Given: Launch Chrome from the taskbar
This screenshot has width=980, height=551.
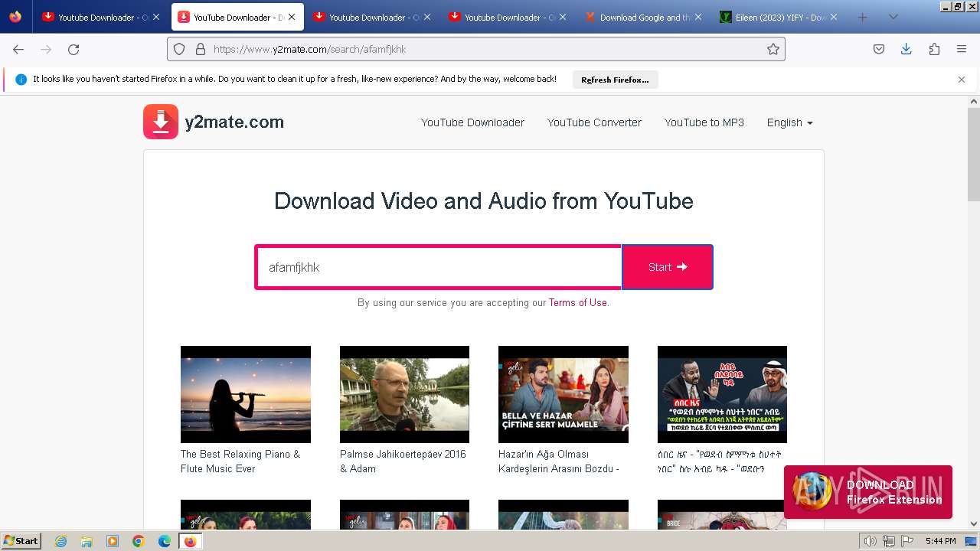Looking at the screenshot, I should 139,541.
